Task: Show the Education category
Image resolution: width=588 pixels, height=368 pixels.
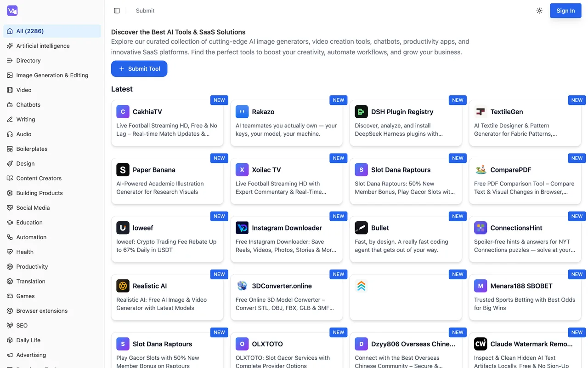Action: pyautogui.click(x=52, y=222)
